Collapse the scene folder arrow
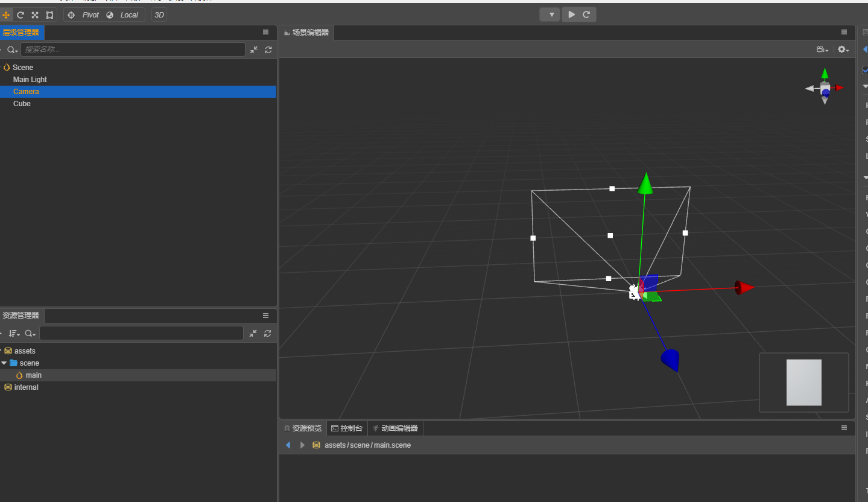The image size is (868, 502). pyautogui.click(x=4, y=363)
